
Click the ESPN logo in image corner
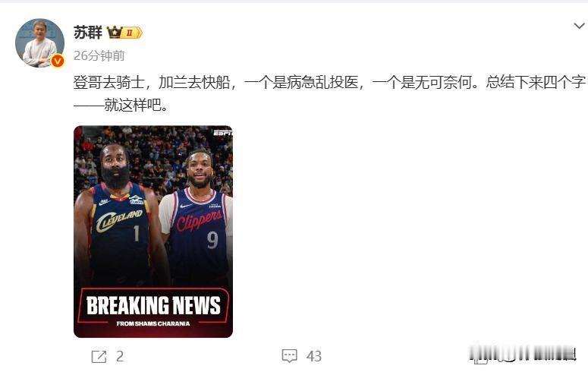tap(223, 133)
